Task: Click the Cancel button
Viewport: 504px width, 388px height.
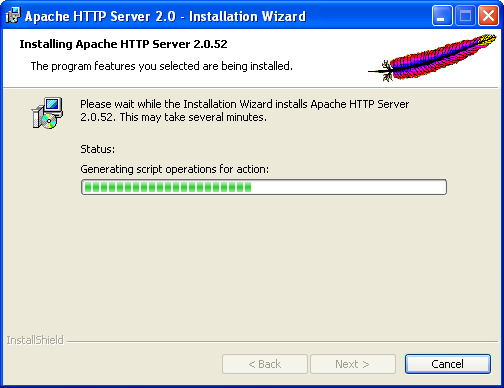Action: pos(448,364)
